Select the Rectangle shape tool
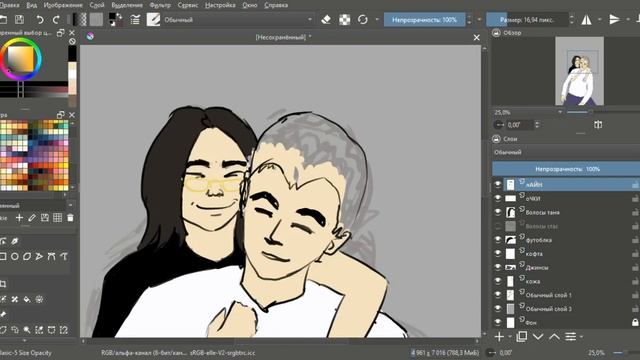 tap(3, 256)
